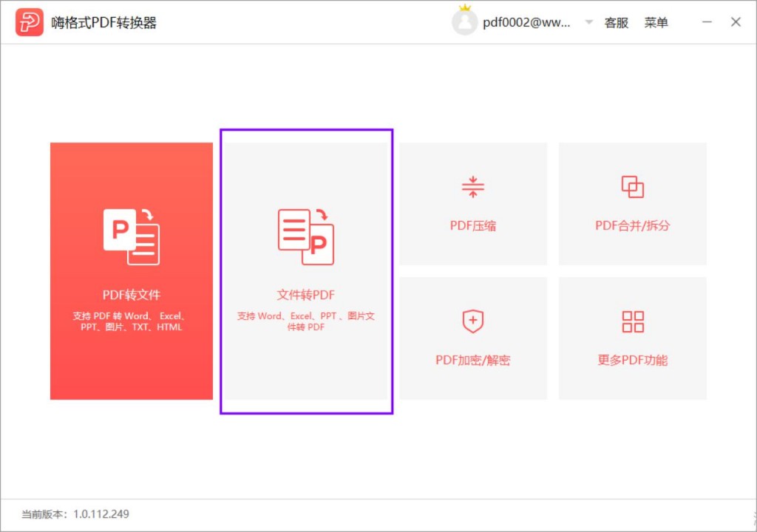
Task: Click the PDF压缩 compress arrows icon
Action: coord(473,187)
